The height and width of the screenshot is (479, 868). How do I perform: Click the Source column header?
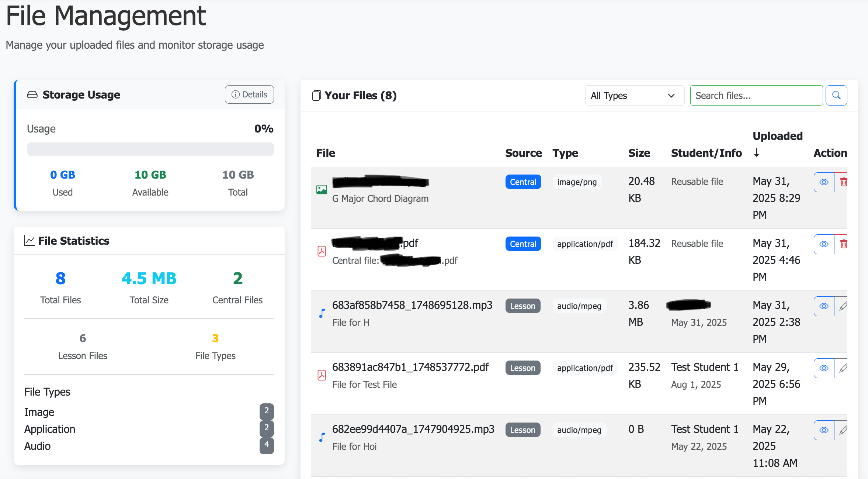pos(523,153)
